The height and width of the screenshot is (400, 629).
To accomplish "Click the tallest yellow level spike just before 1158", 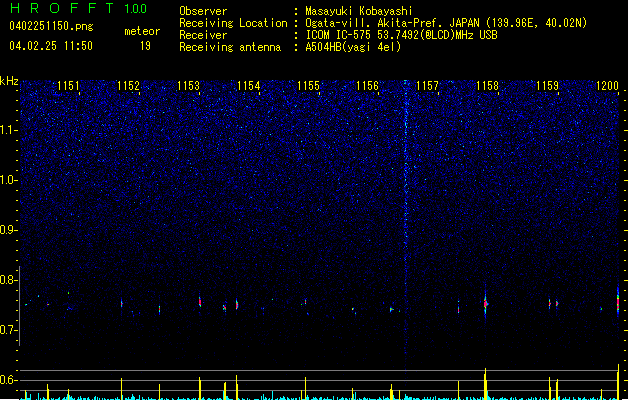I will 485,384.
